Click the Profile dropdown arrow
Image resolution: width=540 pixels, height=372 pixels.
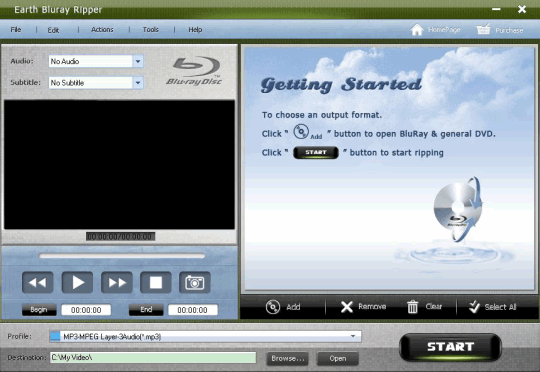pyautogui.click(x=353, y=336)
